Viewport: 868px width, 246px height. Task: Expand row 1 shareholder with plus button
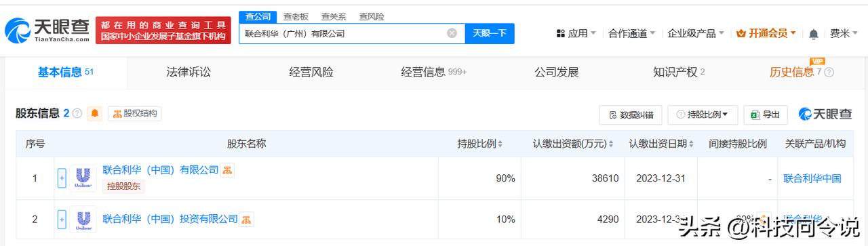pos(62,178)
